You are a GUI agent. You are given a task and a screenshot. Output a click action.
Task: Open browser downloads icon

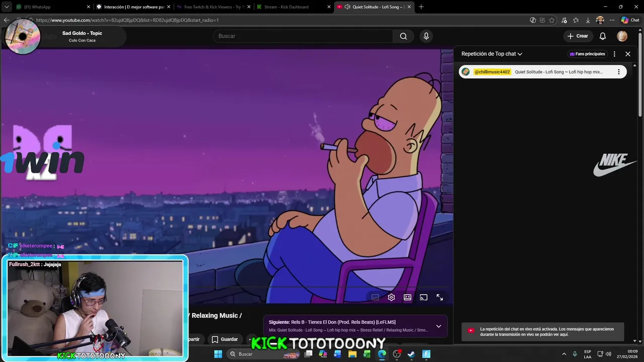[x=588, y=20]
